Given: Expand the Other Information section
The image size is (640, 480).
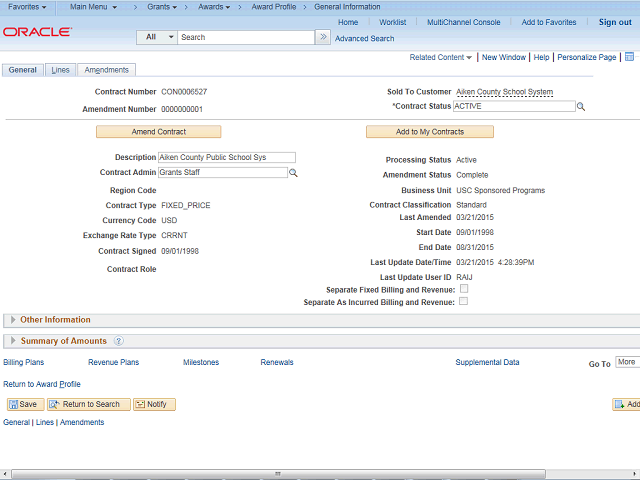Looking at the screenshot, I should coord(13,320).
